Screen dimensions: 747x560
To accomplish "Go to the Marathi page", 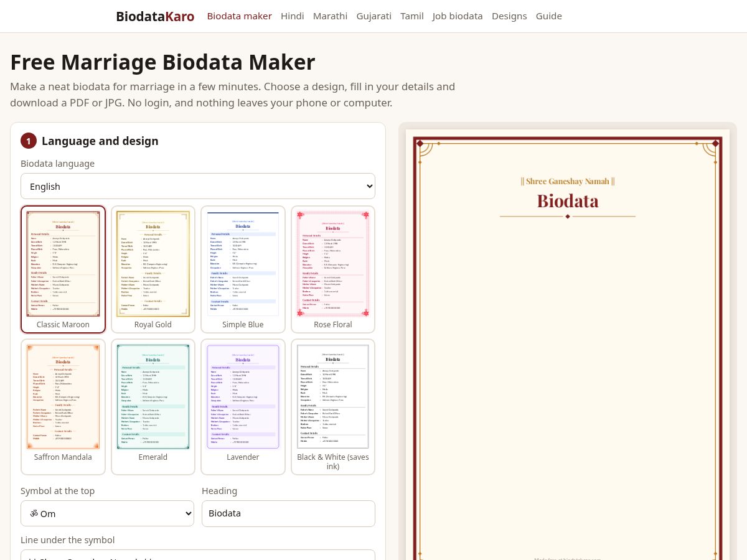I will pos(330,16).
